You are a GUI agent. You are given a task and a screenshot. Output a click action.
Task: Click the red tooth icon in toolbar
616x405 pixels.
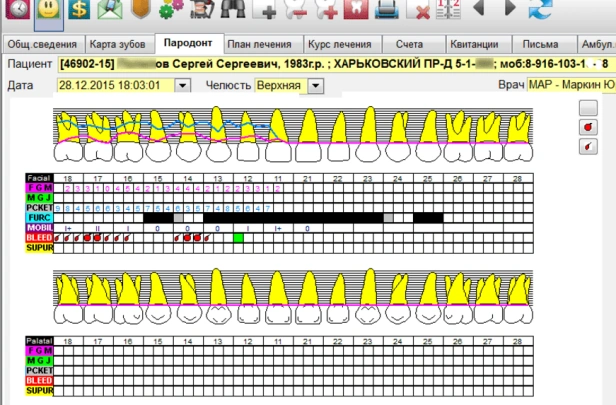(358, 11)
